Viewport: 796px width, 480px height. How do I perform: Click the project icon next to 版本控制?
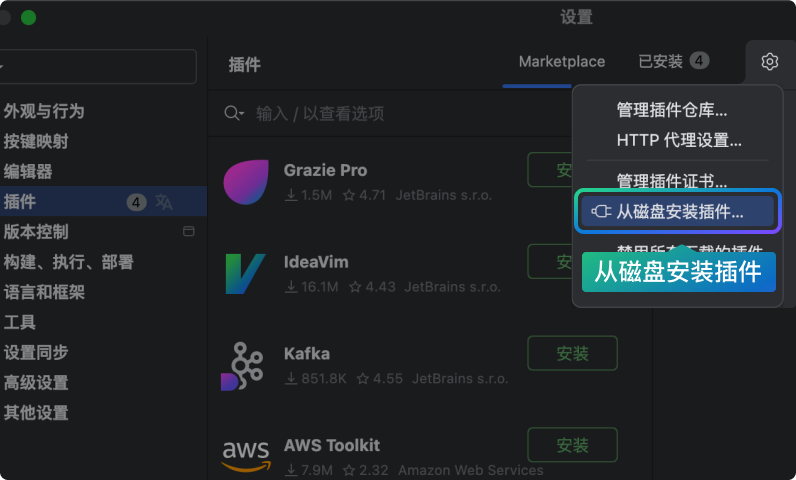pos(188,231)
